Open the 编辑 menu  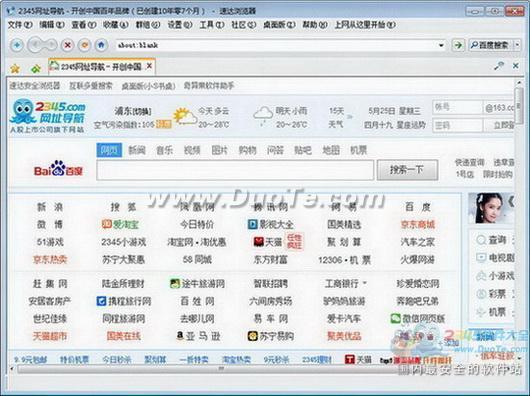52,25
